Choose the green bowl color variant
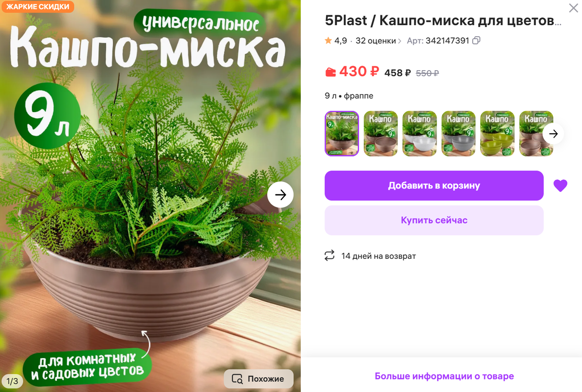Image resolution: width=582 pixels, height=392 pixels. (497, 134)
